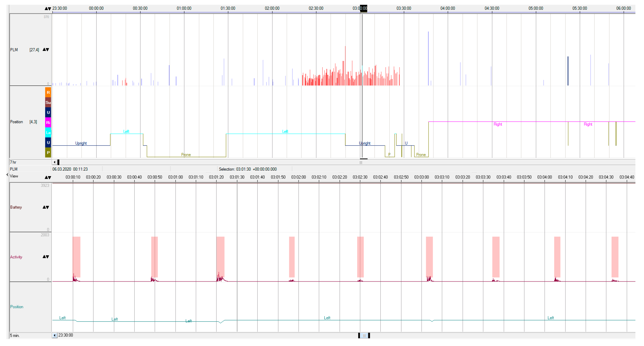Click the Activity channel scale down-arrow
This screenshot has height=346, width=644.
[x=47, y=257]
